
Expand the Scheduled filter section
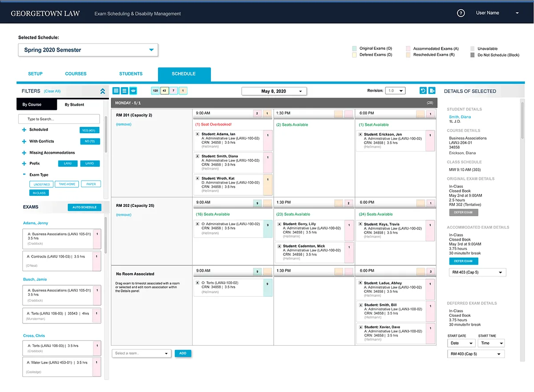[x=24, y=130]
